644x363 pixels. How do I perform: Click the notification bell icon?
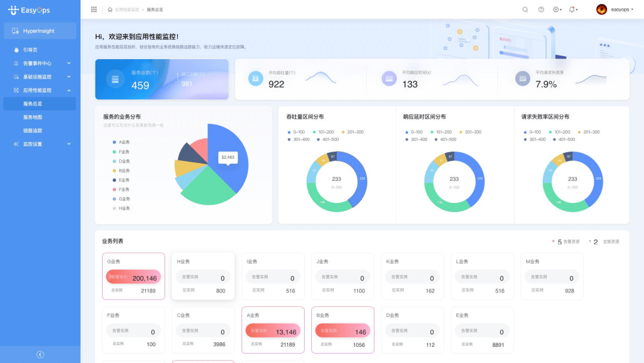pyautogui.click(x=572, y=9)
